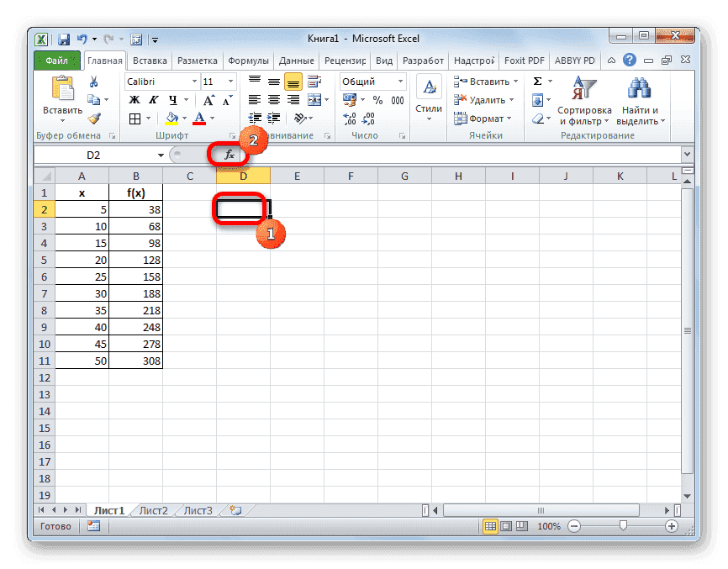728x569 pixels.
Task: Switch to sheet Лист2
Action: [x=156, y=509]
